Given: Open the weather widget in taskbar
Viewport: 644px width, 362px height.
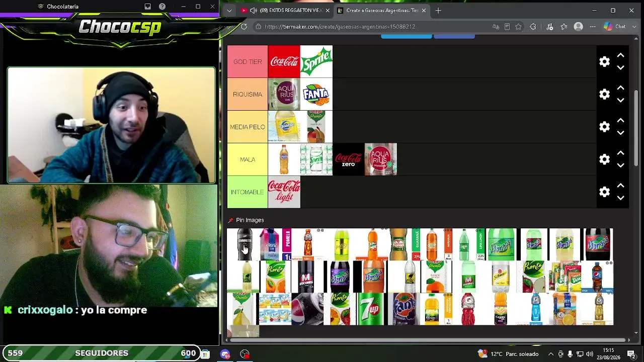Looking at the screenshot, I should click(x=508, y=354).
